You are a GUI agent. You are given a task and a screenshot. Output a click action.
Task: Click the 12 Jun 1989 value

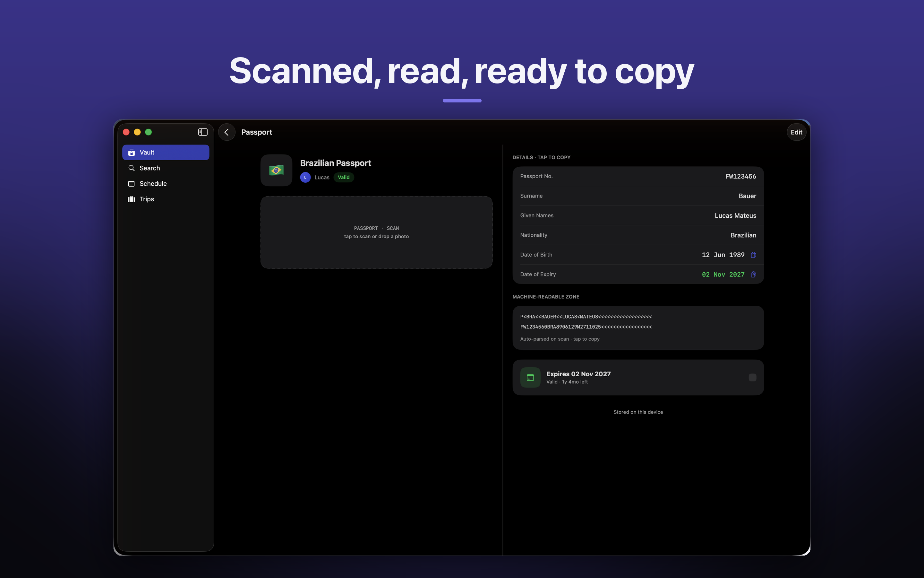(723, 255)
